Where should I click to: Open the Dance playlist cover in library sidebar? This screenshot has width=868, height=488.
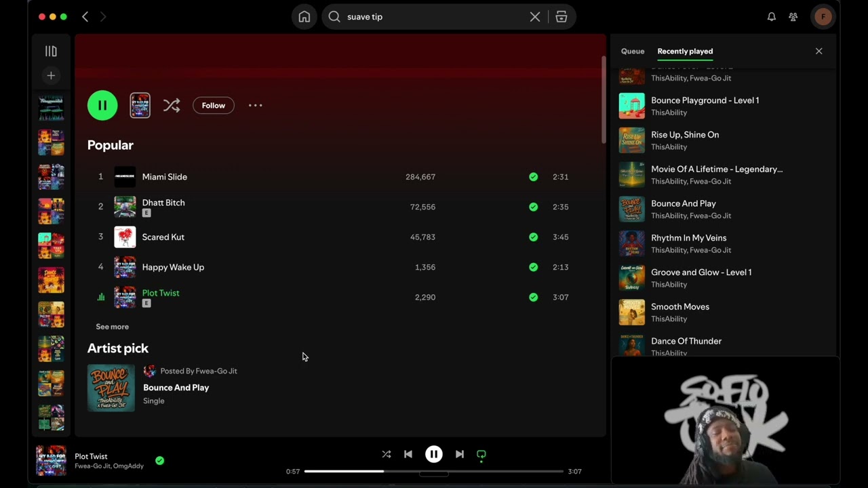(x=51, y=280)
